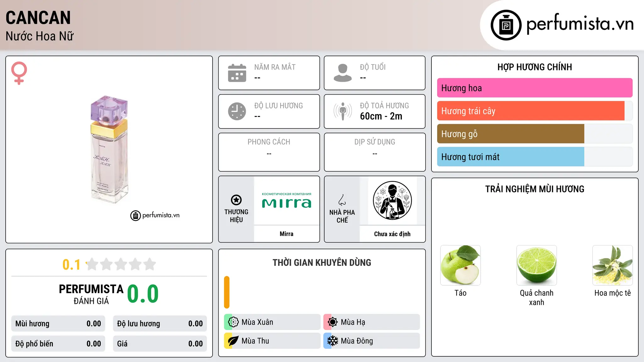The image size is (644, 362).
Task: Select the Mùa Hạ season button
Action: click(x=371, y=322)
